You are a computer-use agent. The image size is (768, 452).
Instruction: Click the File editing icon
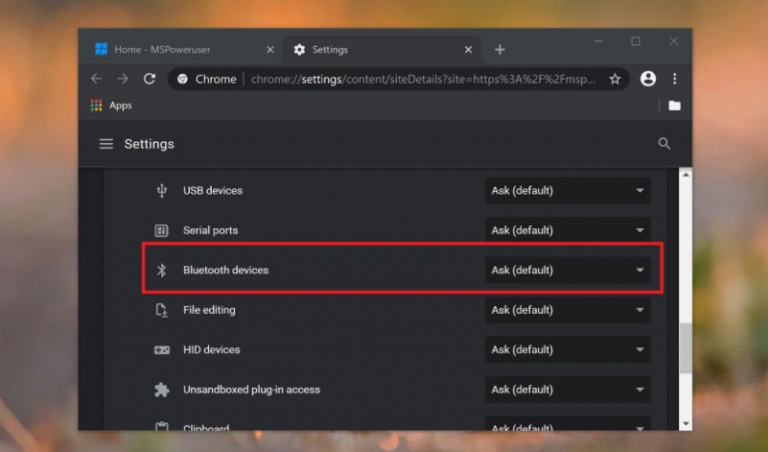[x=162, y=310]
